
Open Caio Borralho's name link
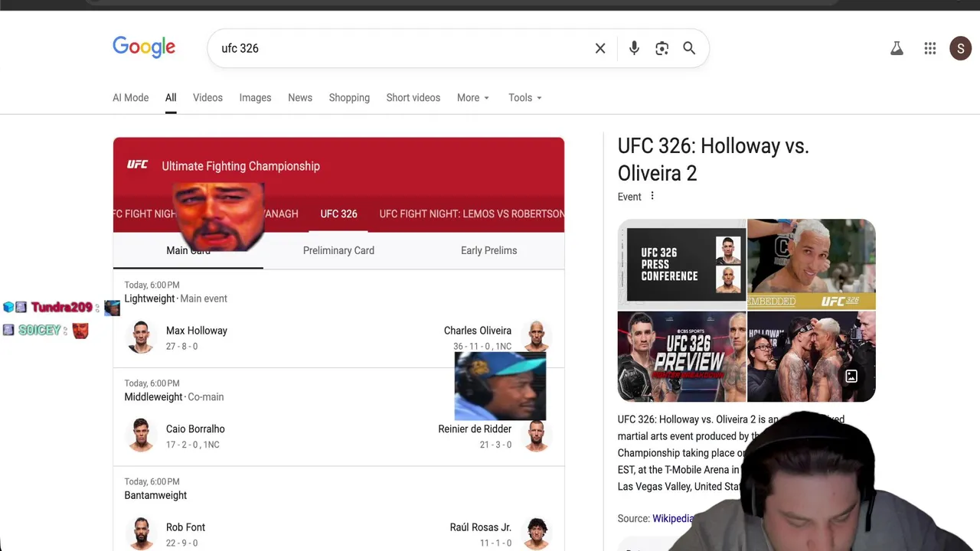pos(195,429)
